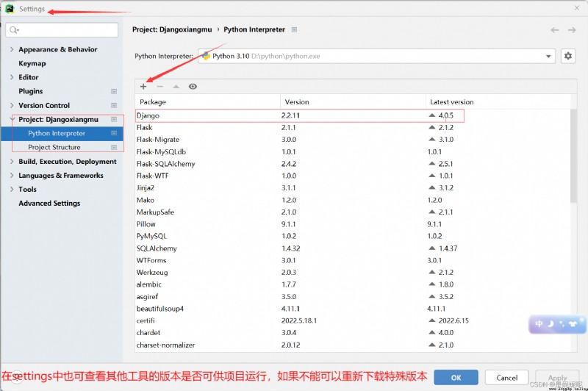Expand Build, Execution, Deployment section
The width and height of the screenshot is (588, 391).
(x=12, y=162)
